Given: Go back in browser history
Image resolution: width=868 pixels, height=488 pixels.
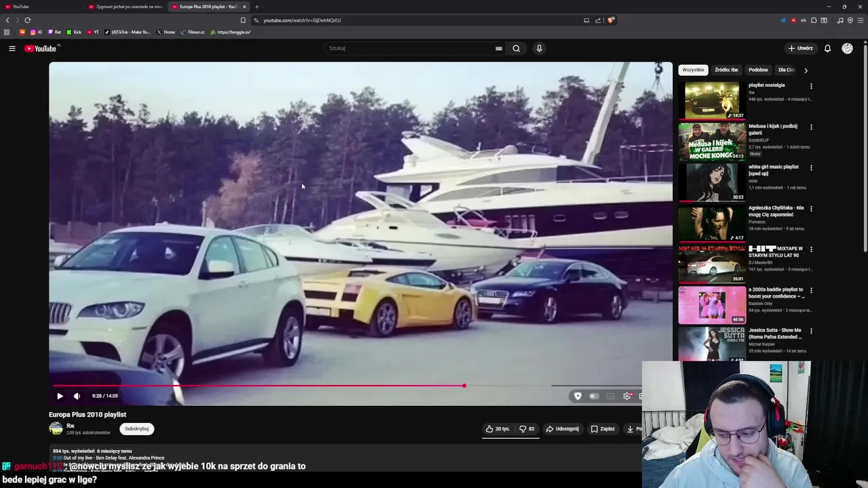Looking at the screenshot, I should 7,20.
